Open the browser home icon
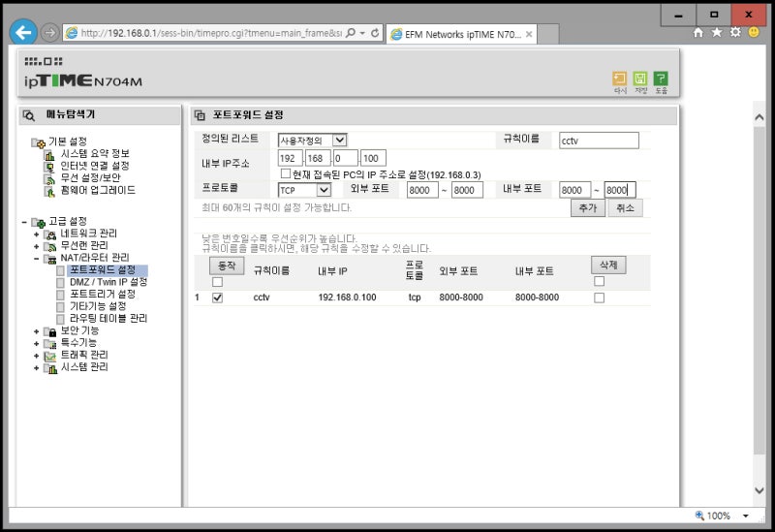 click(697, 32)
